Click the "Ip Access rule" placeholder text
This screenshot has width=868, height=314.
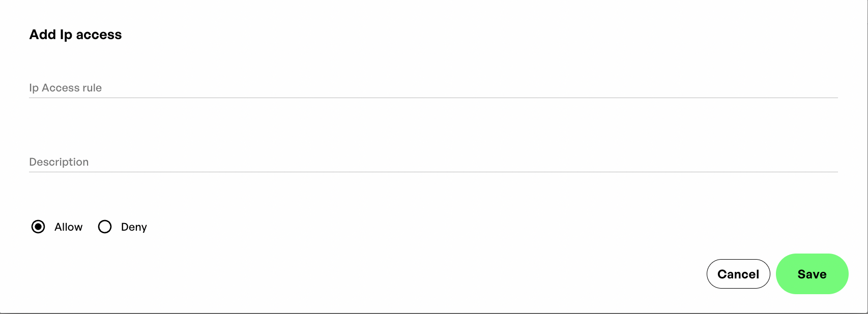point(66,88)
